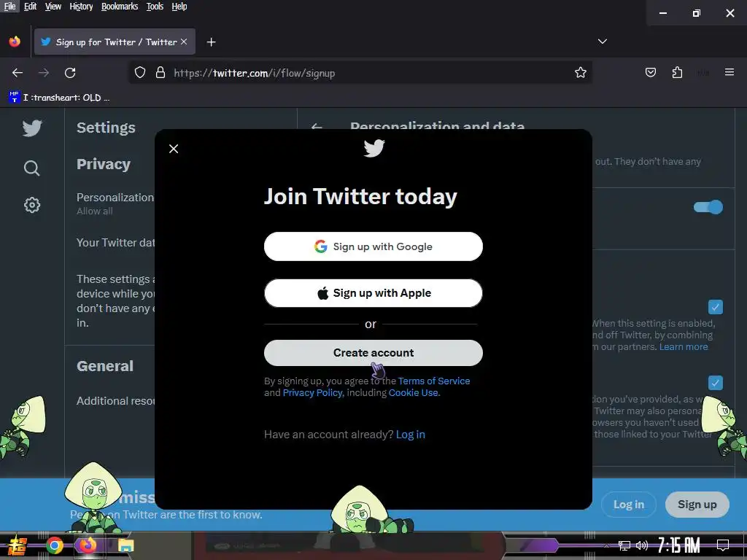Click the Log in link in the dialog

click(411, 435)
